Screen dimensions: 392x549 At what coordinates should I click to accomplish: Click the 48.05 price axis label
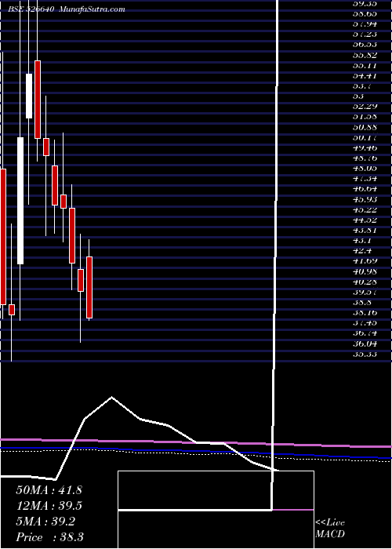point(365,169)
